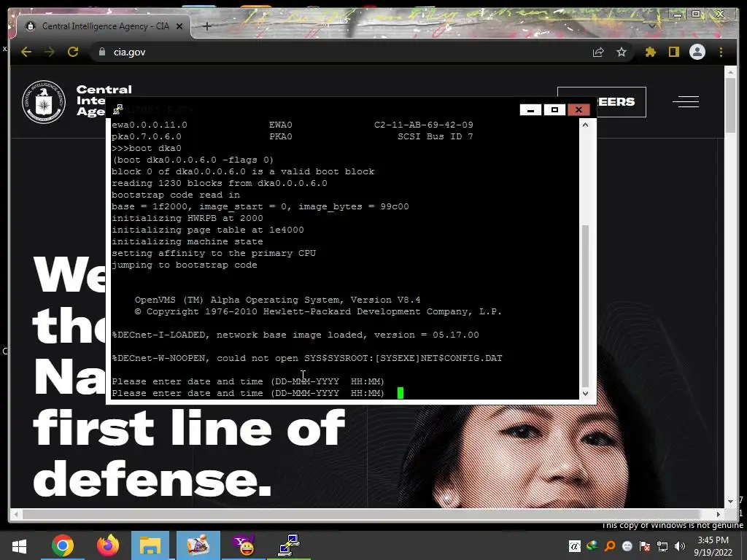Screen dimensions: 747x560
Task: Open Chrome extensions puzzle menu
Action: 651,52
